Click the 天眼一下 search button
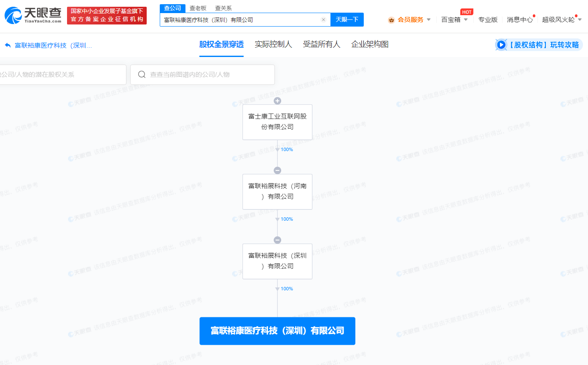Screen dimensions: 588x365 pyautogui.click(x=347, y=20)
